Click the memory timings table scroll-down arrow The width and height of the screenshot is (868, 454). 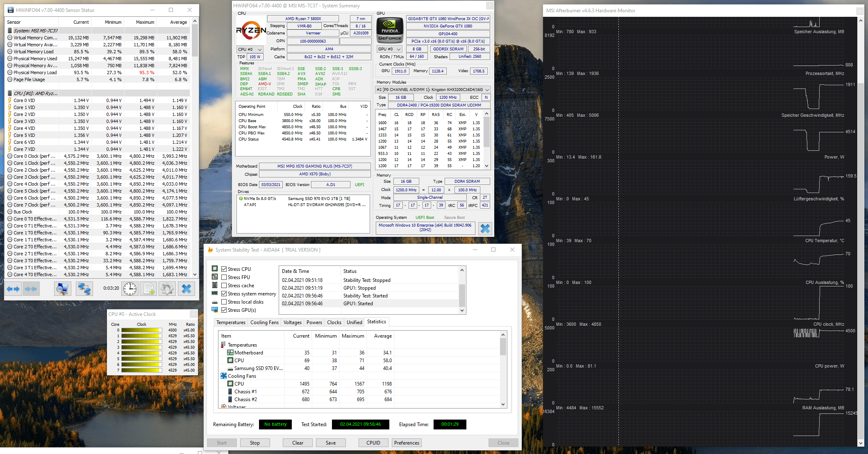tap(487, 166)
